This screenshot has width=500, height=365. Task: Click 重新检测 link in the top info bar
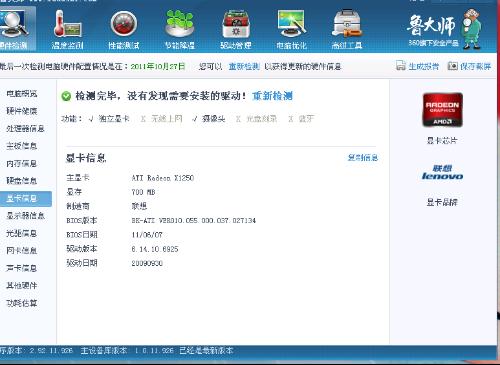(244, 66)
